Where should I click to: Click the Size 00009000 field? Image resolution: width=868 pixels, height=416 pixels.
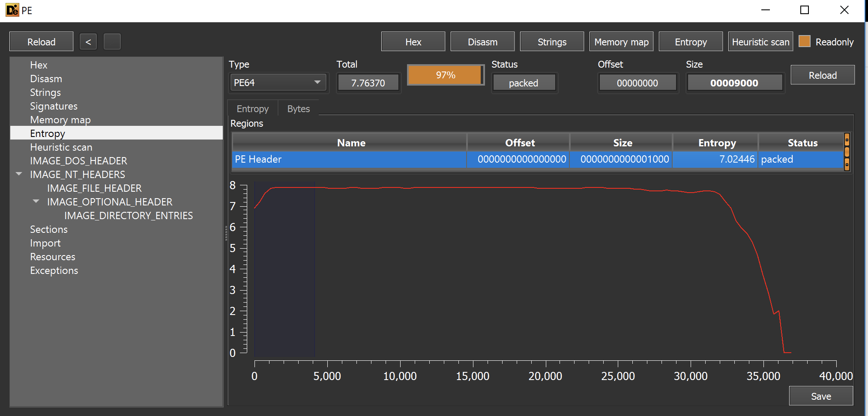[734, 83]
